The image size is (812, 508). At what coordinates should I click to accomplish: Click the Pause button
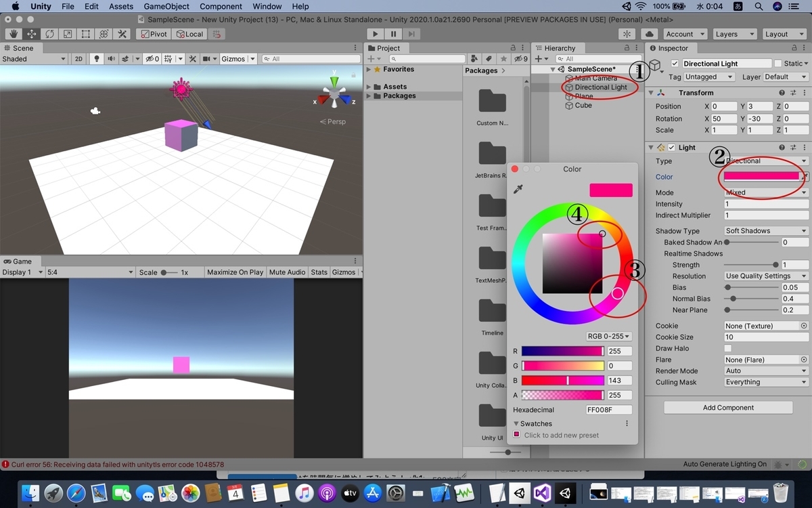point(393,34)
